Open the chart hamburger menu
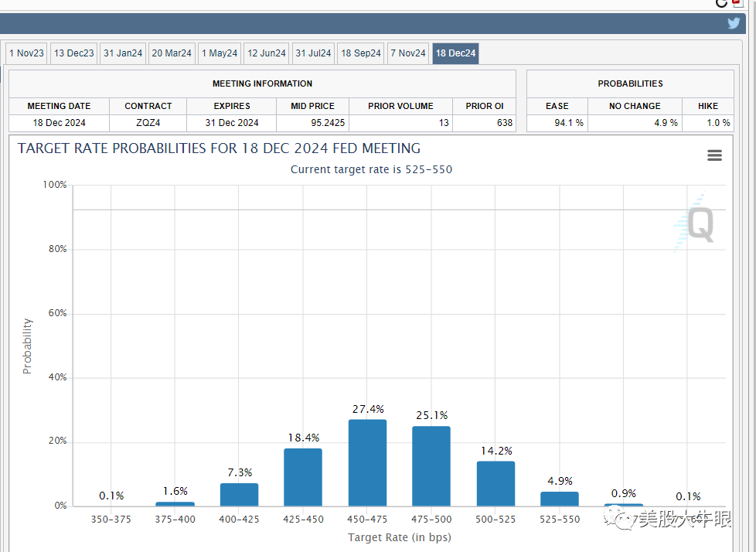Screen dimensions: 756x552 [714, 155]
